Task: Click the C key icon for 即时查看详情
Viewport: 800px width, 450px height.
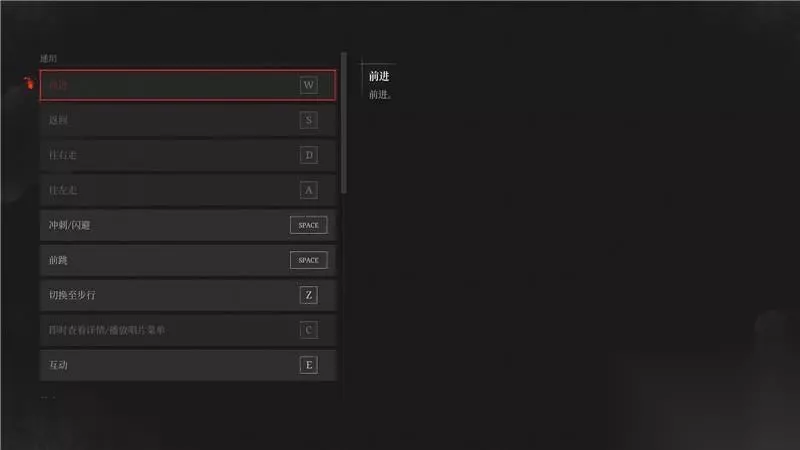Action: click(309, 330)
